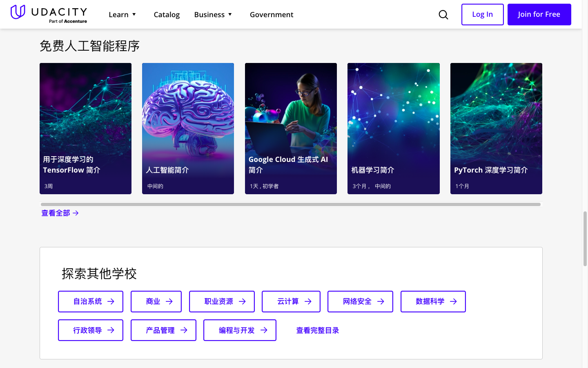Click the arrow icon in 产品管理 button
The width and height of the screenshot is (588, 368).
(184, 330)
